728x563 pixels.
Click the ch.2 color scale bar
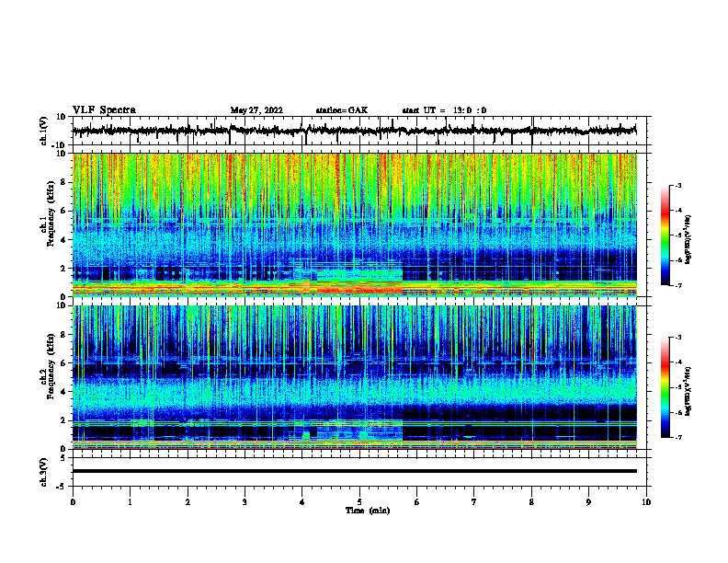(x=665, y=387)
